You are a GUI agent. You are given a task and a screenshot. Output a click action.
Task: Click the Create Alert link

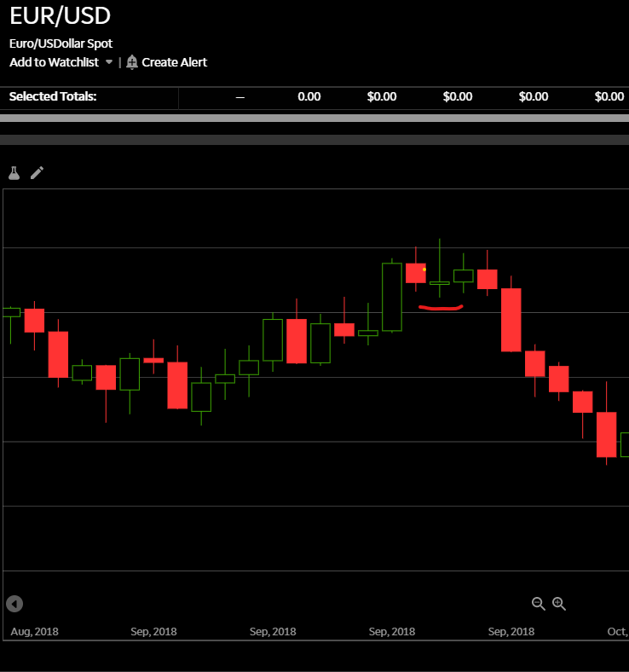point(174,62)
